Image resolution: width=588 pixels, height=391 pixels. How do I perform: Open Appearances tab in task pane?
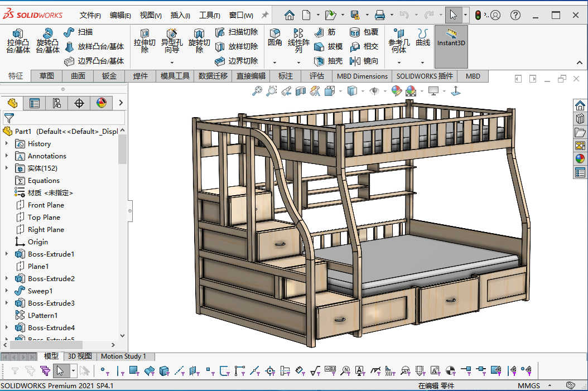(580, 158)
